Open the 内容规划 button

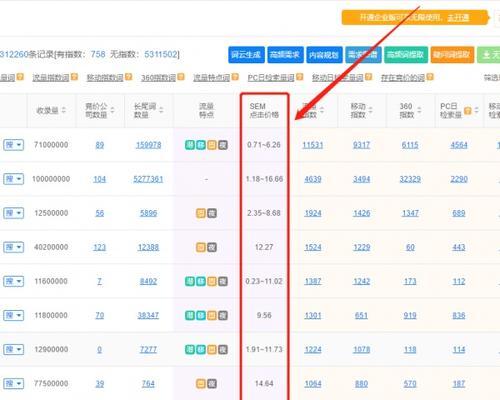pos(324,55)
